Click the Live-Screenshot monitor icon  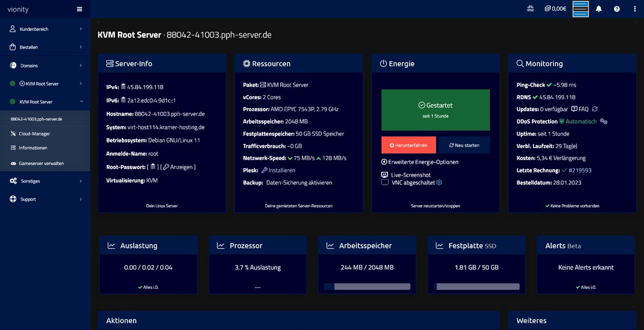click(x=384, y=175)
